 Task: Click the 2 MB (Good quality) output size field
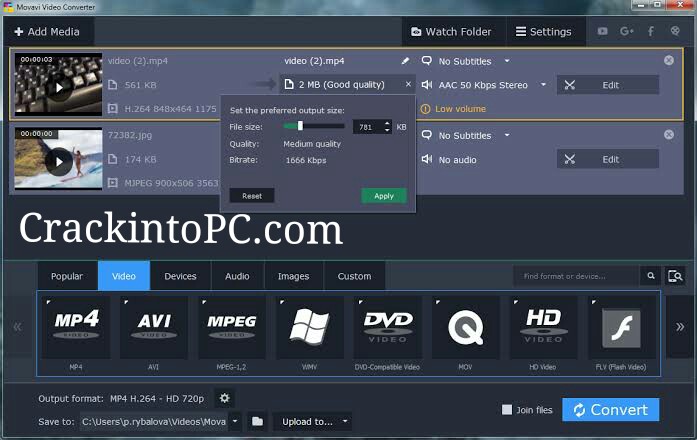click(347, 84)
